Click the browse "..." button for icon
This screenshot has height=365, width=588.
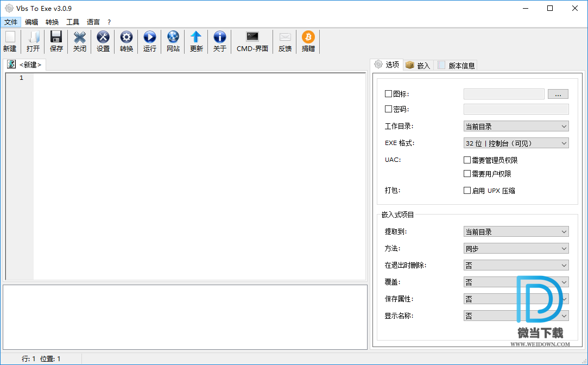558,94
